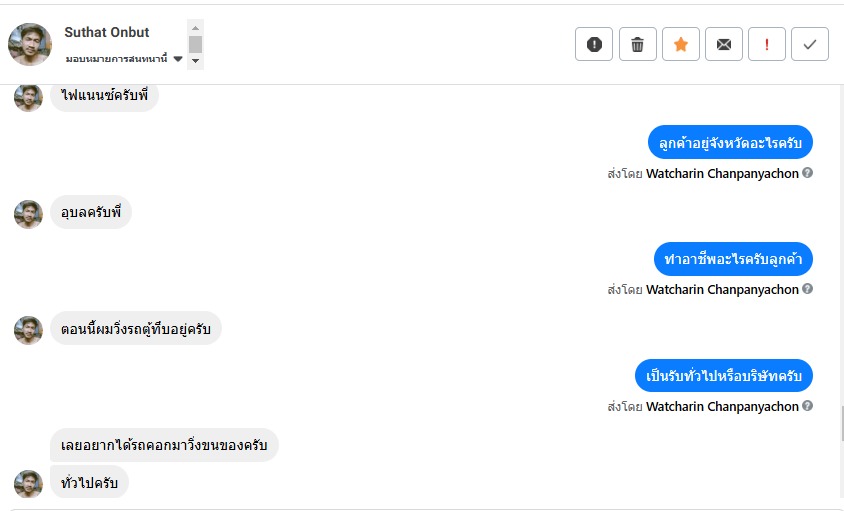Click the orange star follow-up icon
Viewport: 844px width, 511px height.
pyautogui.click(x=681, y=44)
